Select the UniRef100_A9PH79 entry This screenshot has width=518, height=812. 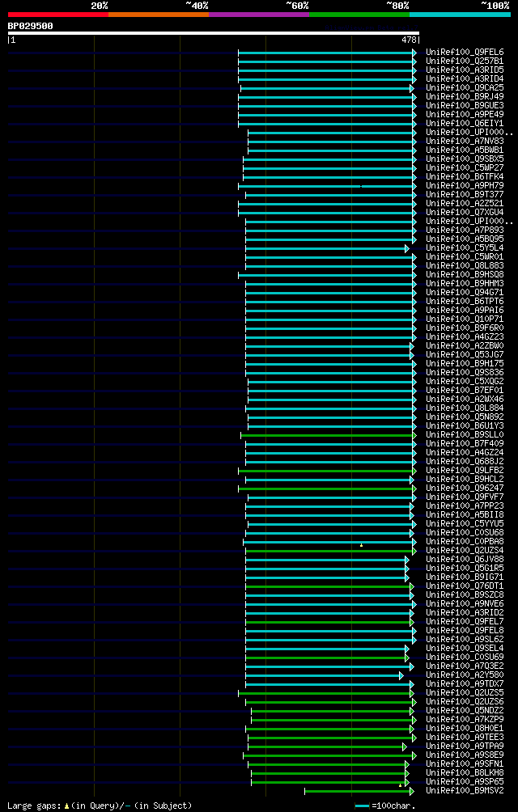[465, 185]
